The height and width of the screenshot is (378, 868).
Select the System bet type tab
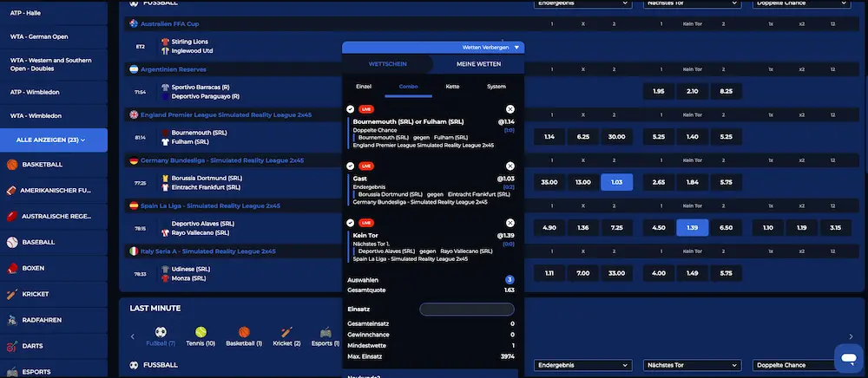click(x=496, y=87)
